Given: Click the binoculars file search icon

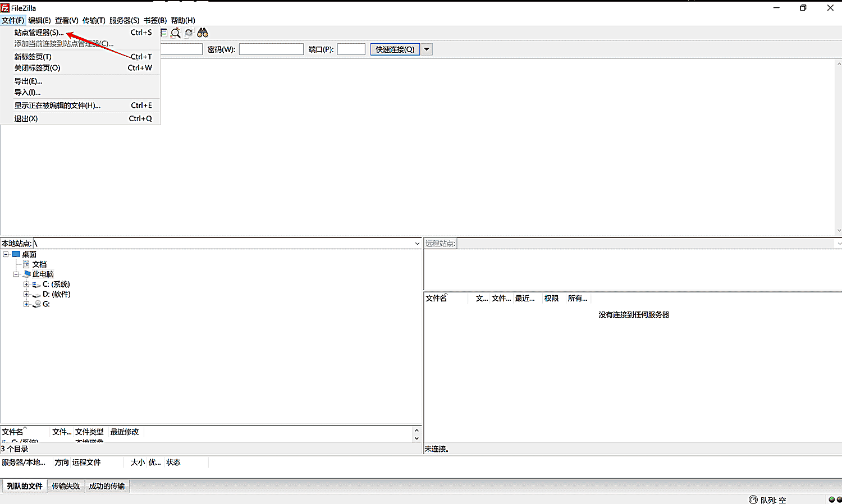Looking at the screenshot, I should (x=203, y=33).
